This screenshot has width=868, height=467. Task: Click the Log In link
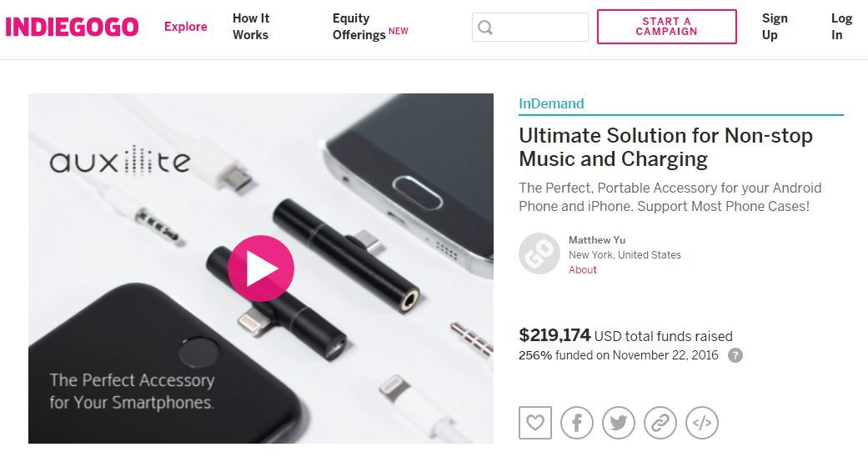point(841,27)
